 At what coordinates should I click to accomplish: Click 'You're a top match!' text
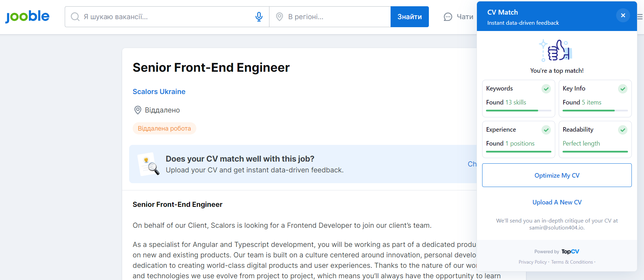[x=557, y=71]
